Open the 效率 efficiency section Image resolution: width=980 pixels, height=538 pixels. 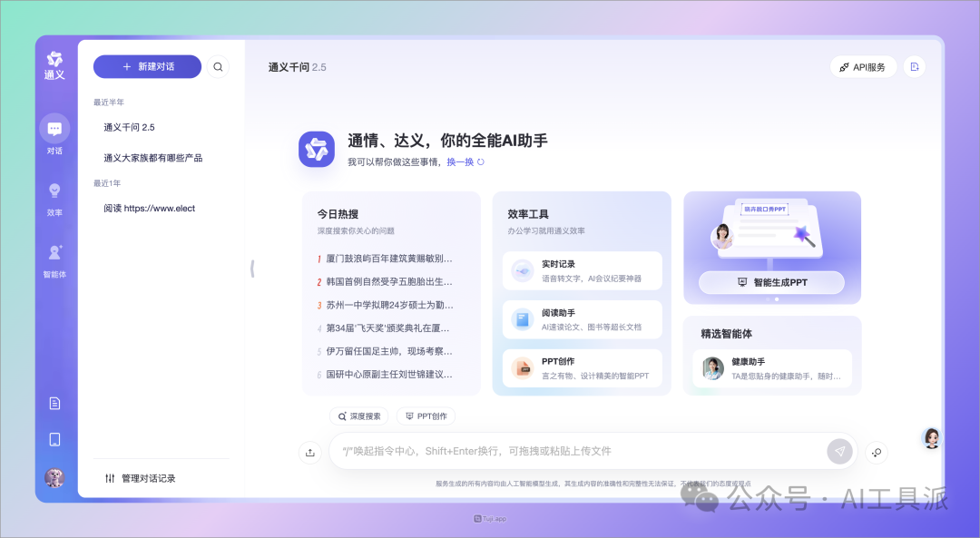(54, 199)
